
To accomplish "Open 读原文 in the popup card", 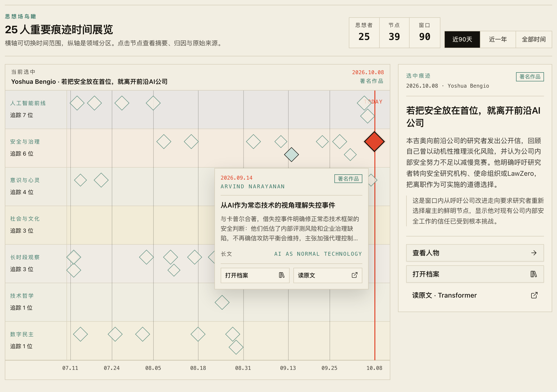I will coord(328,275).
